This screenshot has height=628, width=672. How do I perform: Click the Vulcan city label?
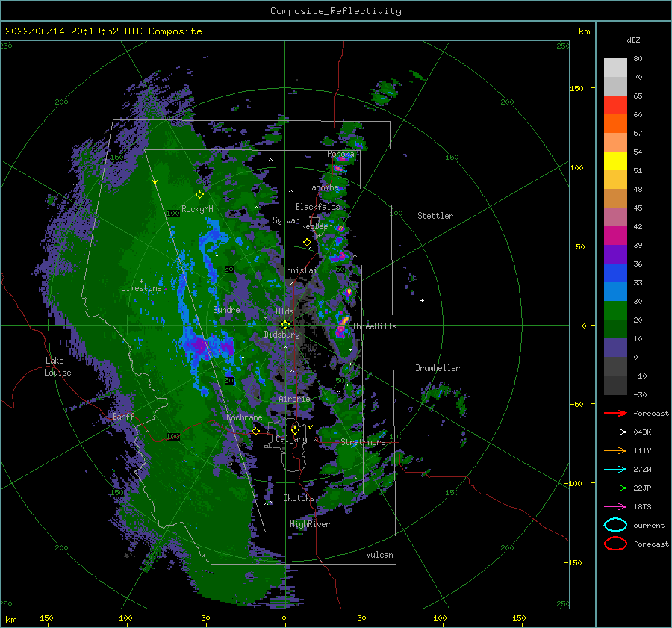tap(379, 555)
